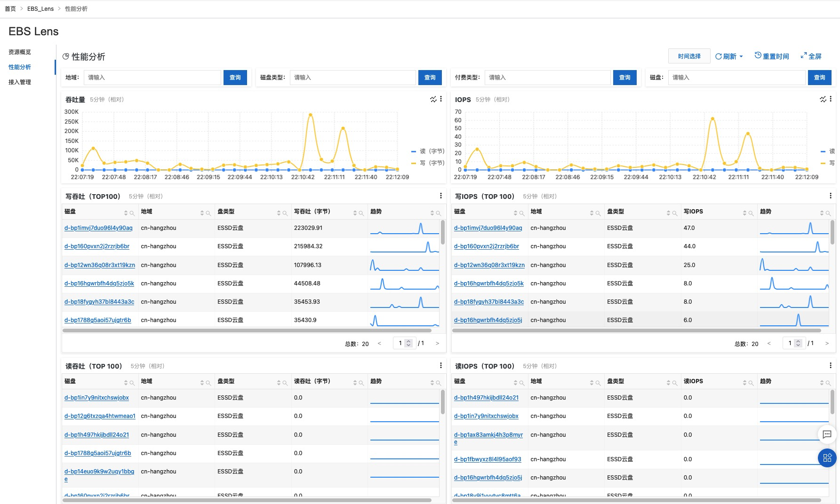Go to previous page in 写IOPS pagination
840x504 pixels.
769,343
